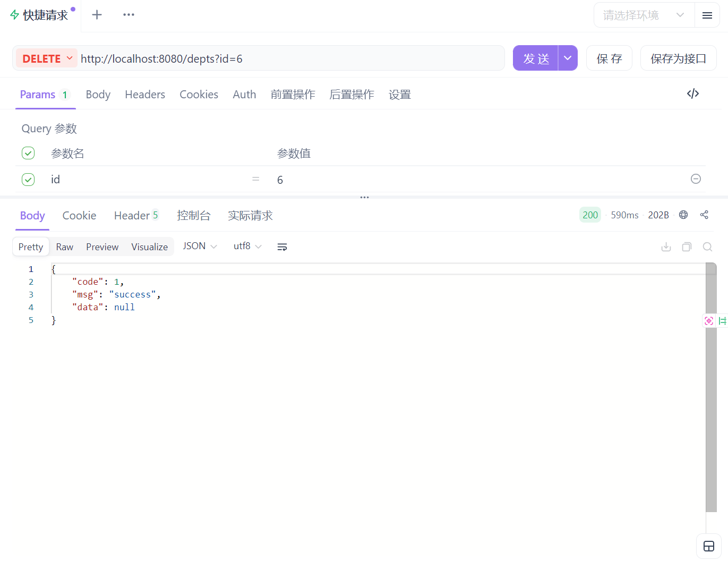Change the utf8 encoding dropdown
Image resolution: width=728 pixels, height=561 pixels.
(x=247, y=246)
